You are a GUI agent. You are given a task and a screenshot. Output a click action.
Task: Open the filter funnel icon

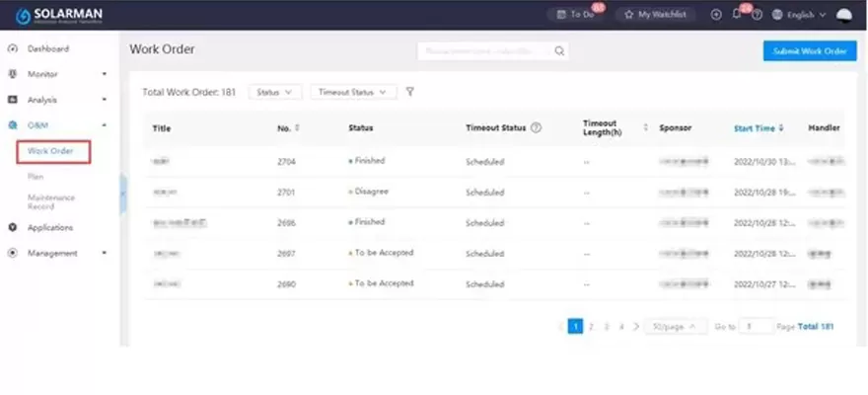tap(409, 92)
